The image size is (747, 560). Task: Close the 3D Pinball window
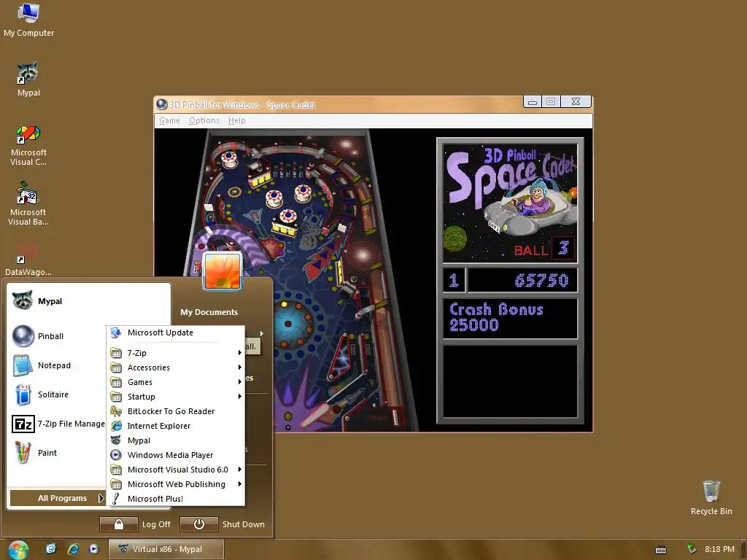[576, 101]
